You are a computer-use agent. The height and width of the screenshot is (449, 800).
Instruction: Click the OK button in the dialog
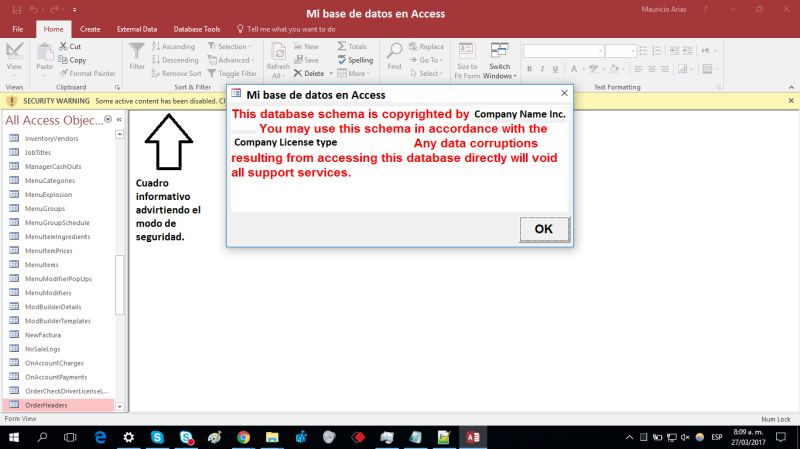[x=544, y=229]
